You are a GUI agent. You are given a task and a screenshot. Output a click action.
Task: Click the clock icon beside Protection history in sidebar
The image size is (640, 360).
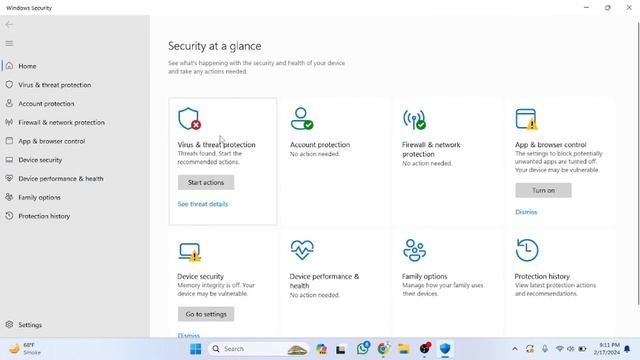click(x=9, y=216)
